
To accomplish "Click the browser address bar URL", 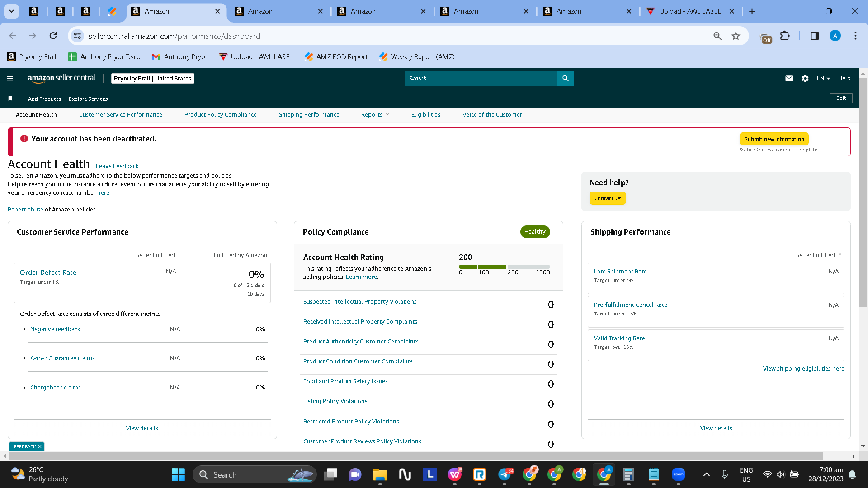I will (x=175, y=36).
